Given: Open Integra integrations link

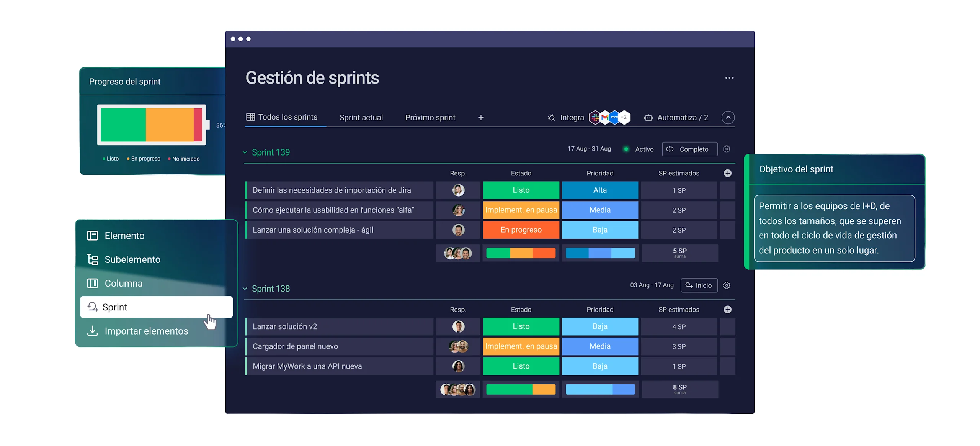Looking at the screenshot, I should pyautogui.click(x=572, y=118).
